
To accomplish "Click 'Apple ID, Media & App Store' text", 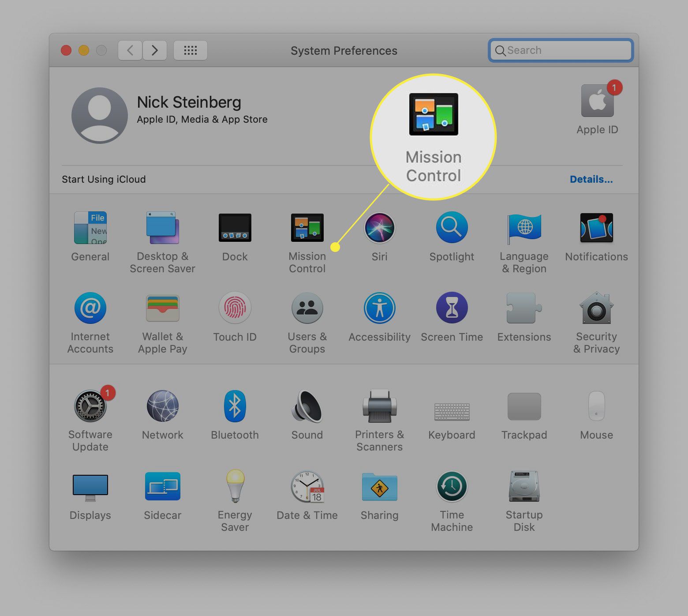I will click(202, 120).
